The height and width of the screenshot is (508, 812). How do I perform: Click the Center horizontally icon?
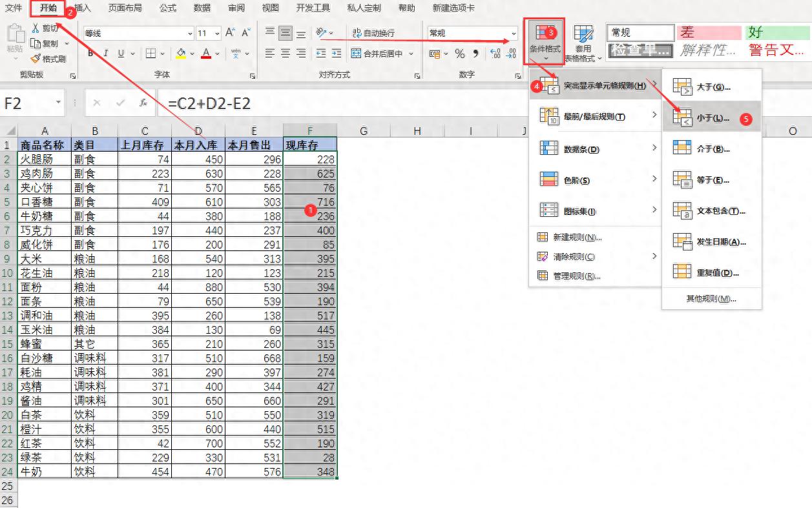[x=286, y=54]
